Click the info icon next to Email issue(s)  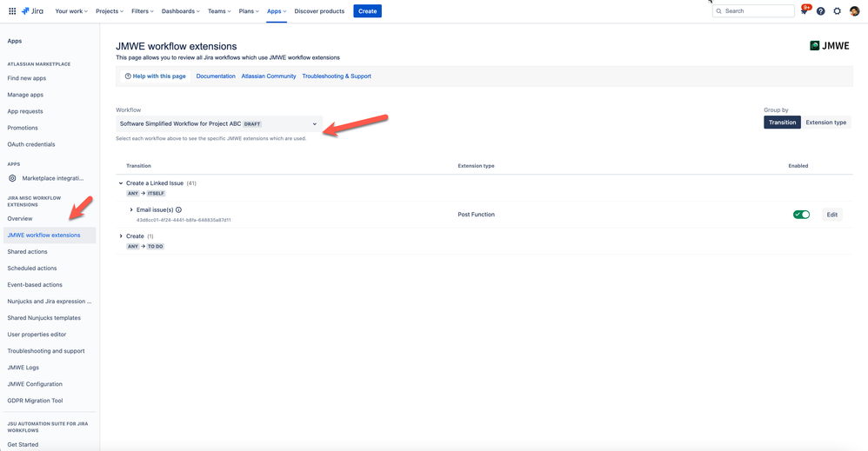[179, 209]
